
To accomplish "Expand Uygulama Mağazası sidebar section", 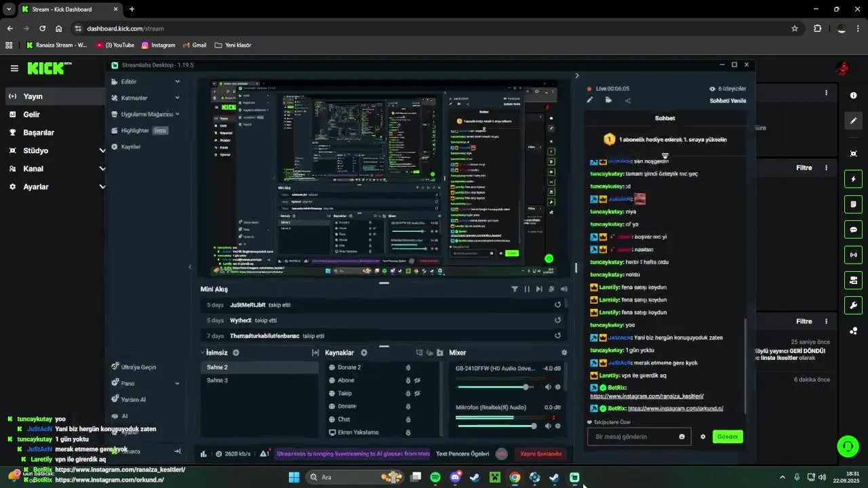I will click(178, 114).
